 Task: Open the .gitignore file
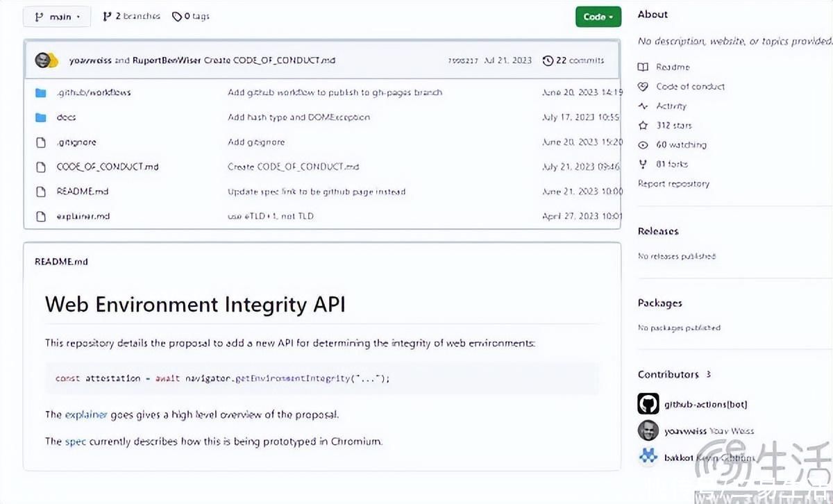tap(76, 142)
